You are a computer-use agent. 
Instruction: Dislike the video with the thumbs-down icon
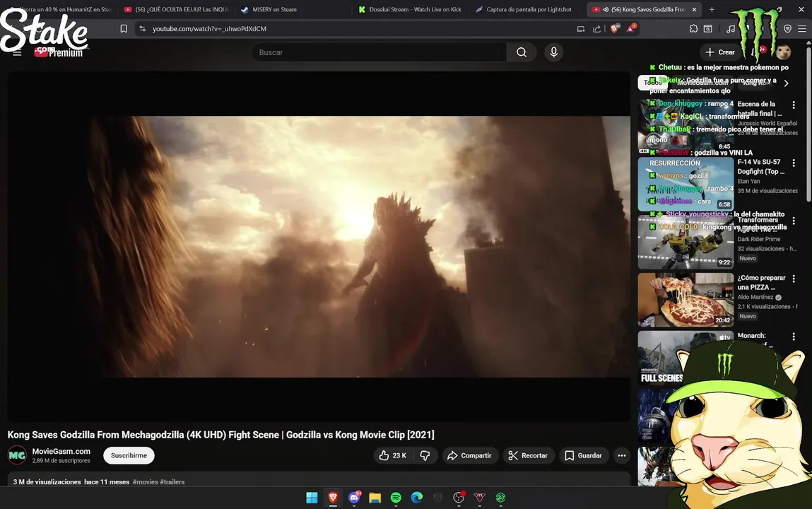click(x=425, y=456)
